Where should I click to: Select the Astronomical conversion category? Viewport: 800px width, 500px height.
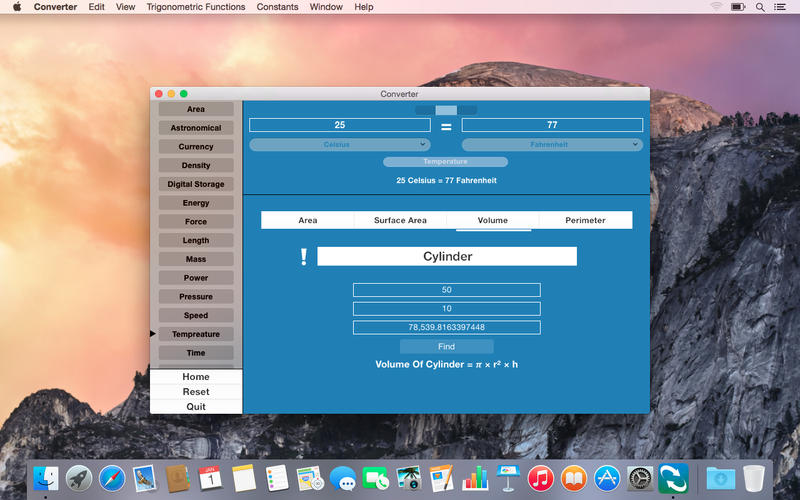pyautogui.click(x=196, y=128)
